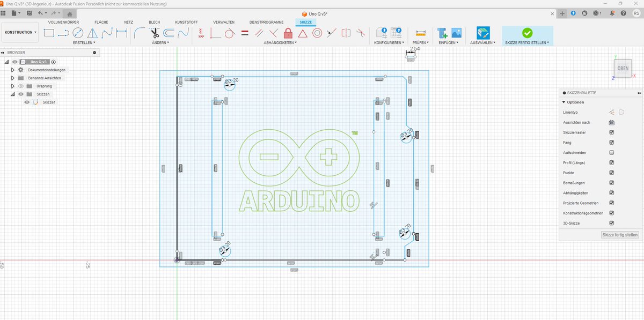Collapse the Skizzen folder node

pos(12,94)
